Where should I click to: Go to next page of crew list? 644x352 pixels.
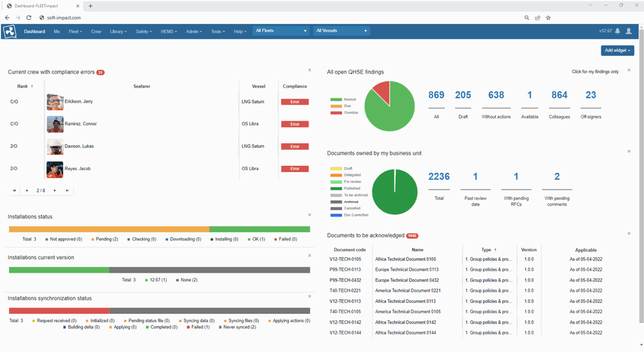coord(55,190)
